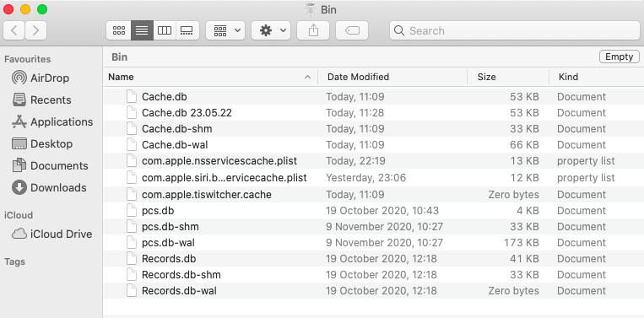The width and height of the screenshot is (644, 318).
Task: Click the Yesterday, 23:06 date cell
Action: coord(366,178)
